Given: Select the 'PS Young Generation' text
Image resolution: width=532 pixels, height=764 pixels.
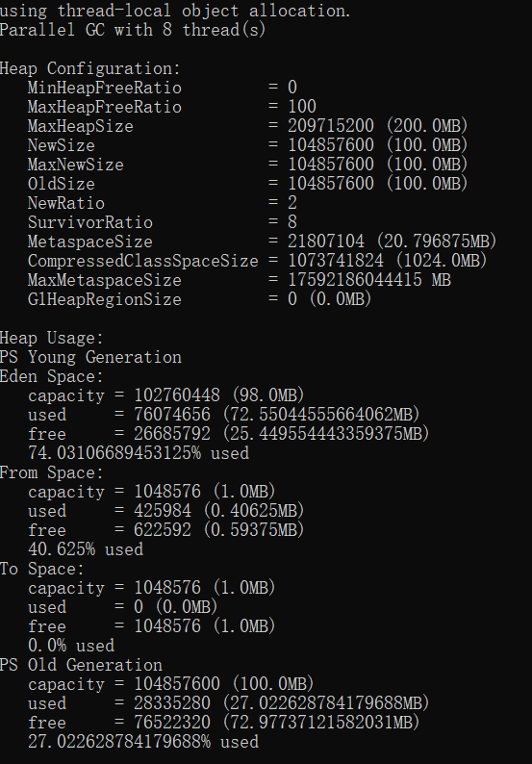Looking at the screenshot, I should pos(90,357).
